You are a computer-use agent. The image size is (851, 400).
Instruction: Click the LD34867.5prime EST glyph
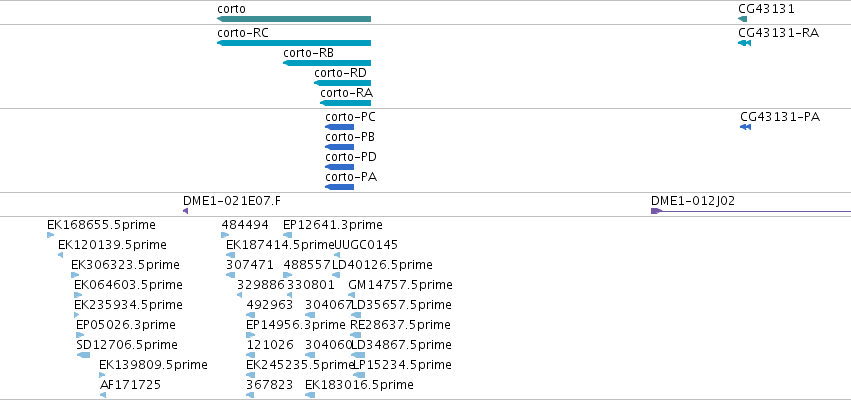tap(357, 355)
